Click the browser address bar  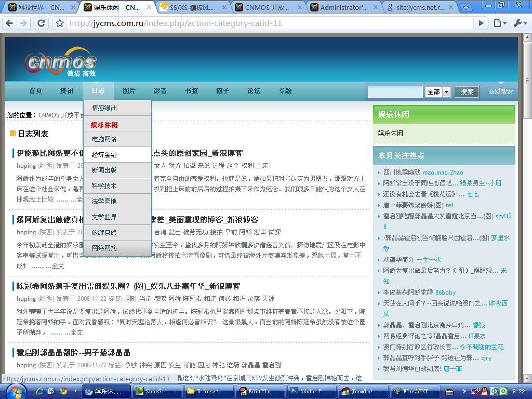[x=270, y=23]
